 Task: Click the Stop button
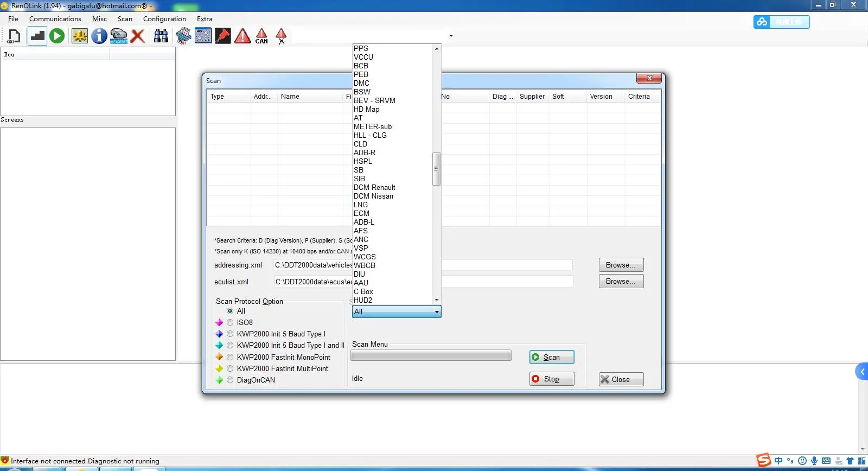point(552,379)
